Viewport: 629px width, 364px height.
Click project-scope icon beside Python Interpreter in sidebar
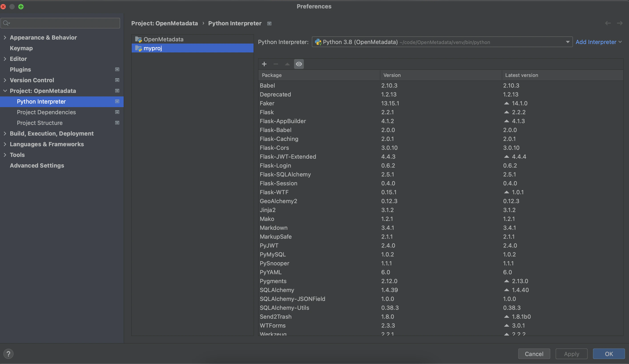(117, 102)
